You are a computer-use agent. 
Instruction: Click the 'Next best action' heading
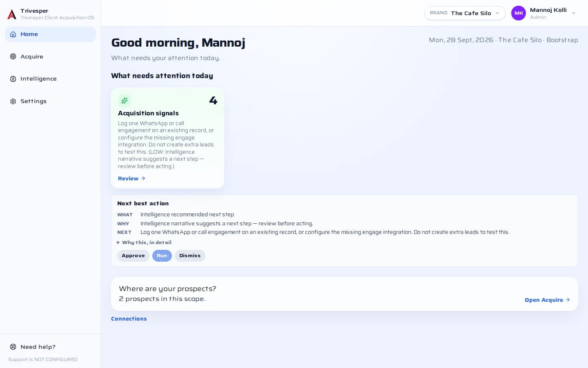(143, 204)
